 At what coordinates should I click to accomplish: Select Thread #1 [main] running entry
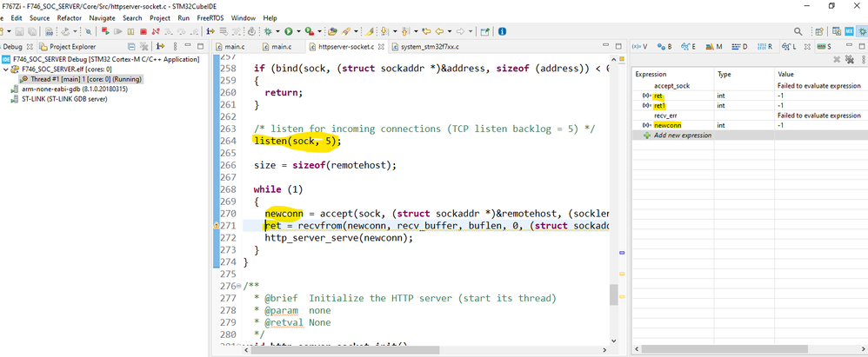click(82, 79)
